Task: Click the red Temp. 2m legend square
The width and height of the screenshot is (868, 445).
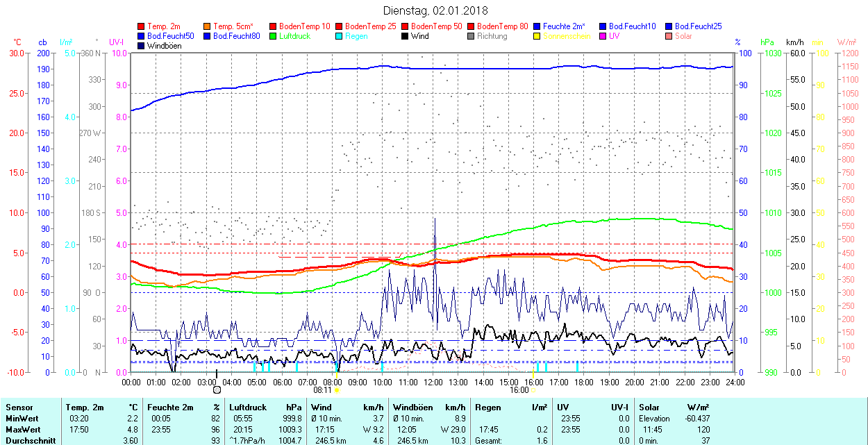Action: 142,26
